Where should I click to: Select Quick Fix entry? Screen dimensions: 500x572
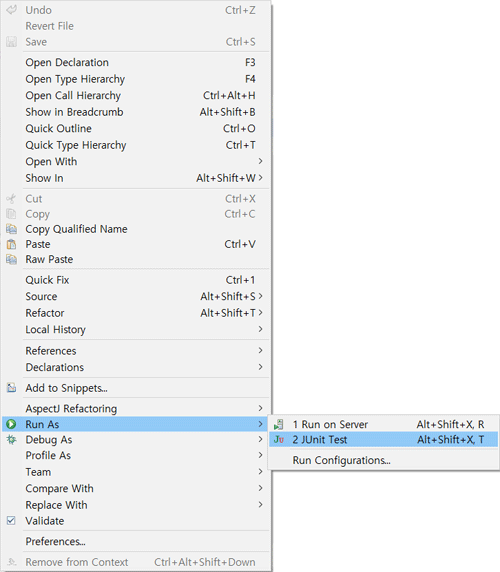137,280
